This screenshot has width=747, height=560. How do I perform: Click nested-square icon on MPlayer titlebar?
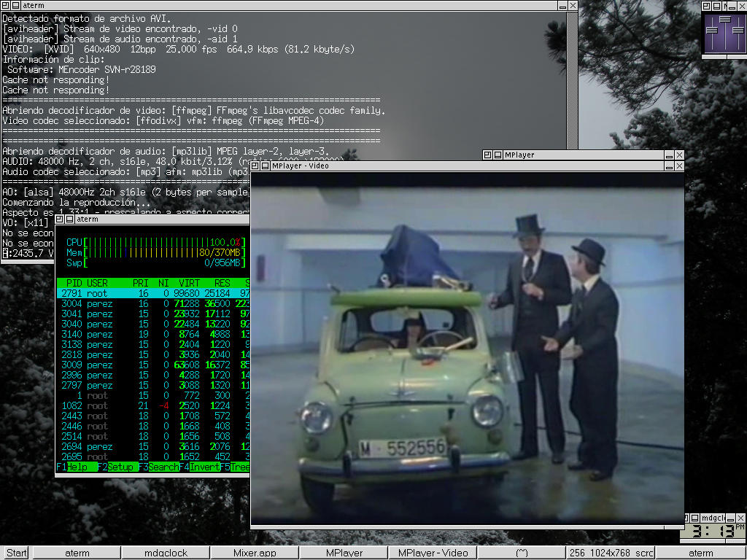(x=487, y=155)
